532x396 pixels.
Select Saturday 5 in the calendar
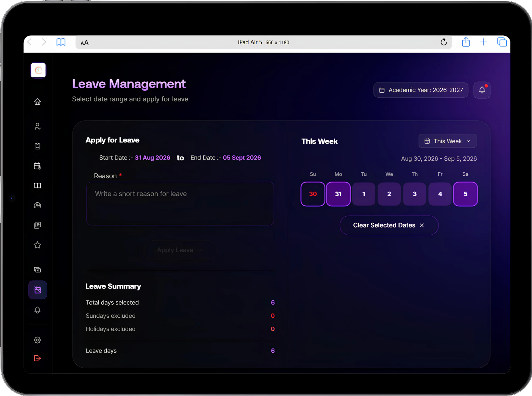[x=465, y=194]
